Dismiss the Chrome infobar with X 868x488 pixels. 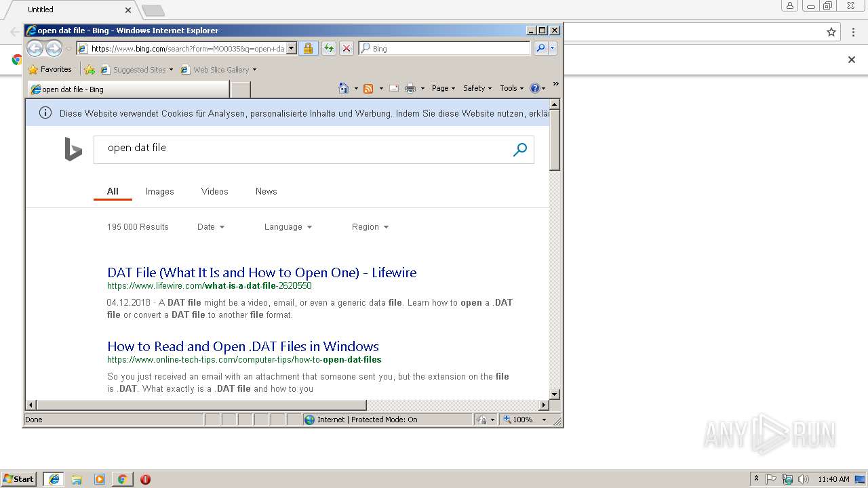(852, 60)
